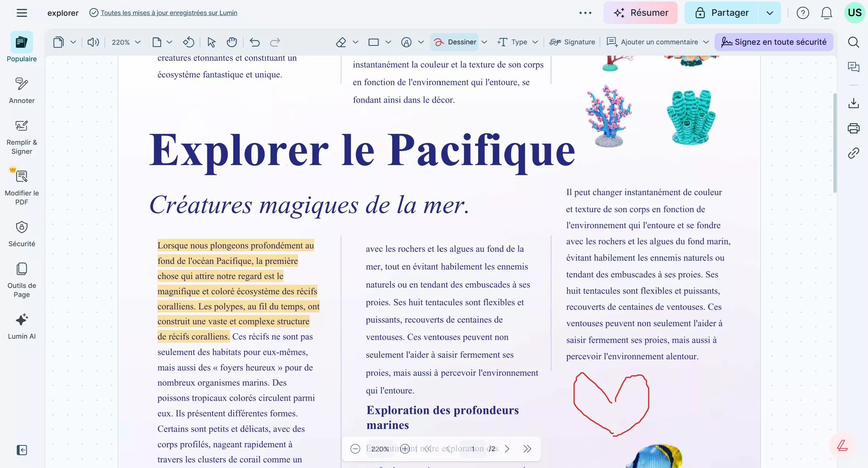Click the Signature tool
The height and width of the screenshot is (468, 868).
coord(572,42)
